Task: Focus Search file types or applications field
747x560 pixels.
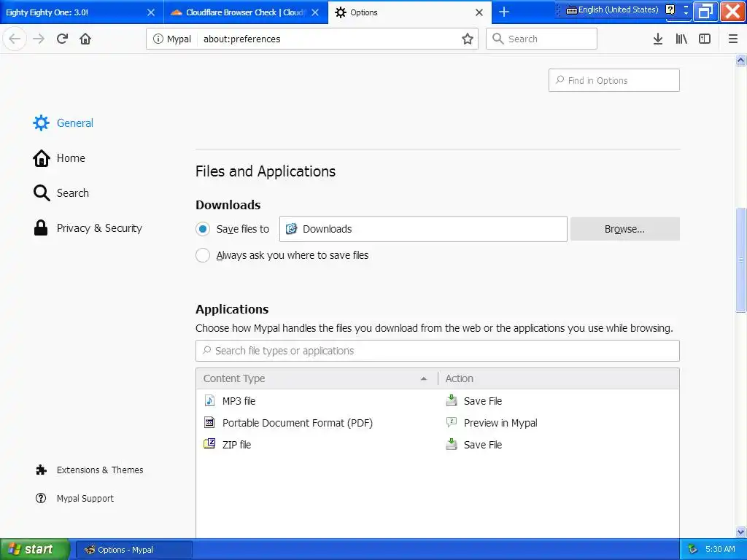Action: pyautogui.click(x=438, y=351)
